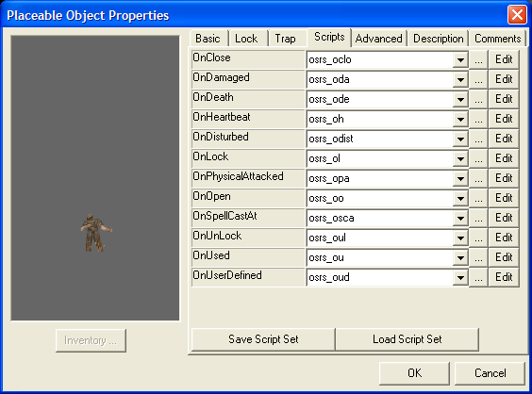
Task: Confirm changes with OK
Action: point(414,373)
